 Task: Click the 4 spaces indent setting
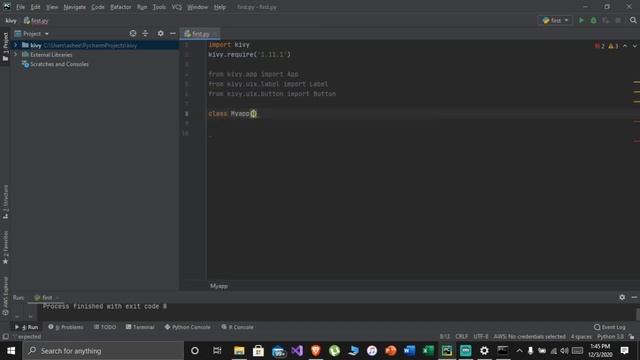coord(581,337)
